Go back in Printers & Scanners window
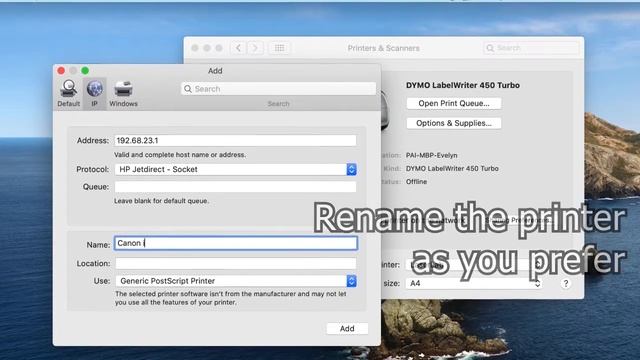Screen dimensions: 640x360 pos(238,48)
